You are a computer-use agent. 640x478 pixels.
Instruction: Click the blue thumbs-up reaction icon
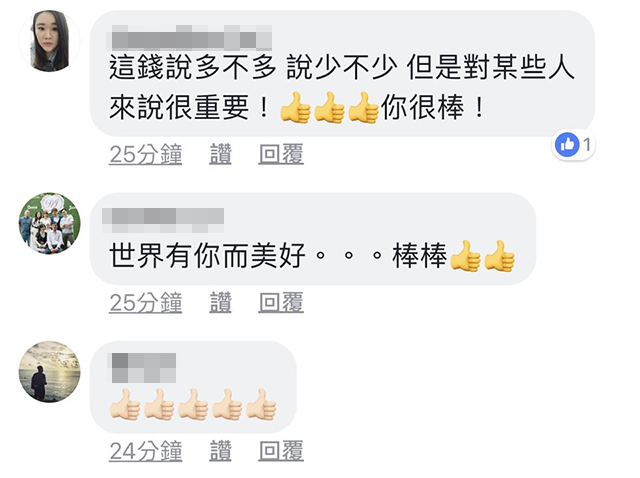click(567, 145)
